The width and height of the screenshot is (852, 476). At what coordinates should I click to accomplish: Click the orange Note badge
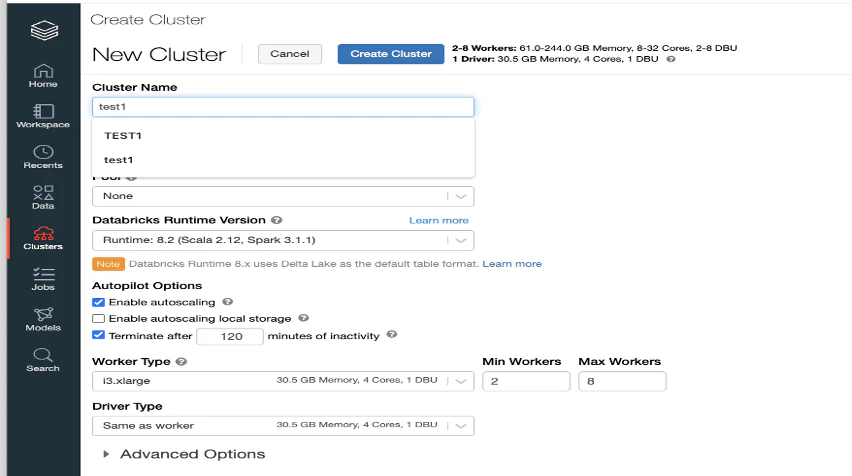click(108, 264)
